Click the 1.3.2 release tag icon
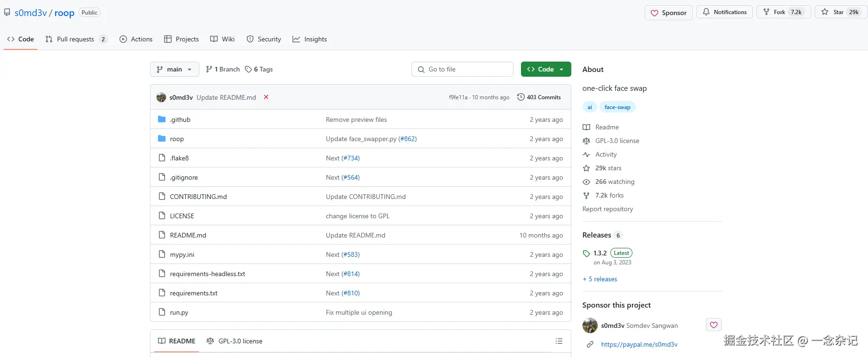Image resolution: width=868 pixels, height=357 pixels. (586, 253)
